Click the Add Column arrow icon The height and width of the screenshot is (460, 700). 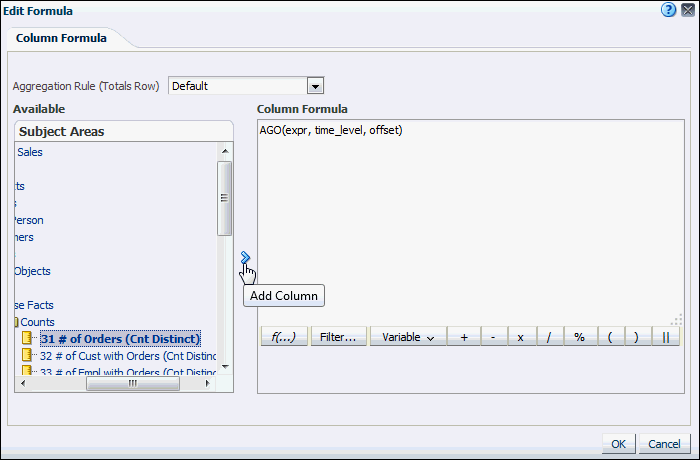245,258
